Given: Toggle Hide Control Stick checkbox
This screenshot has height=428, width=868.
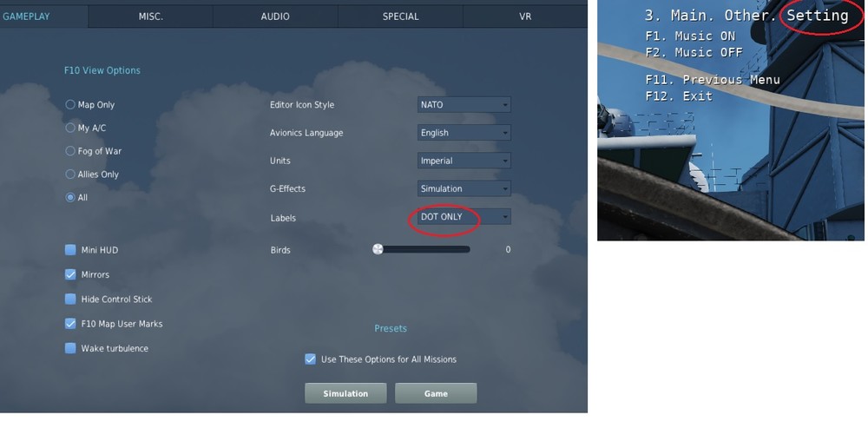Looking at the screenshot, I should coord(70,299).
